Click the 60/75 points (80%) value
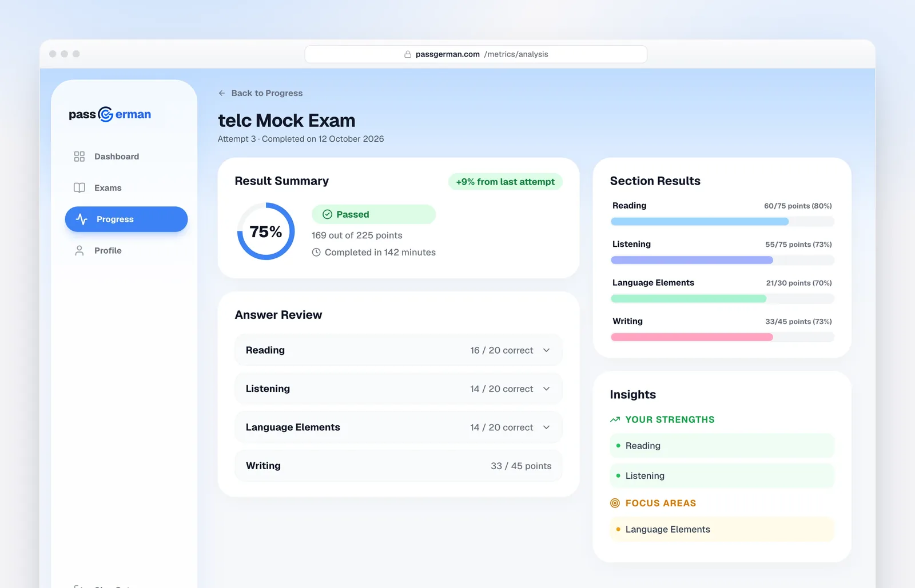 click(x=798, y=206)
